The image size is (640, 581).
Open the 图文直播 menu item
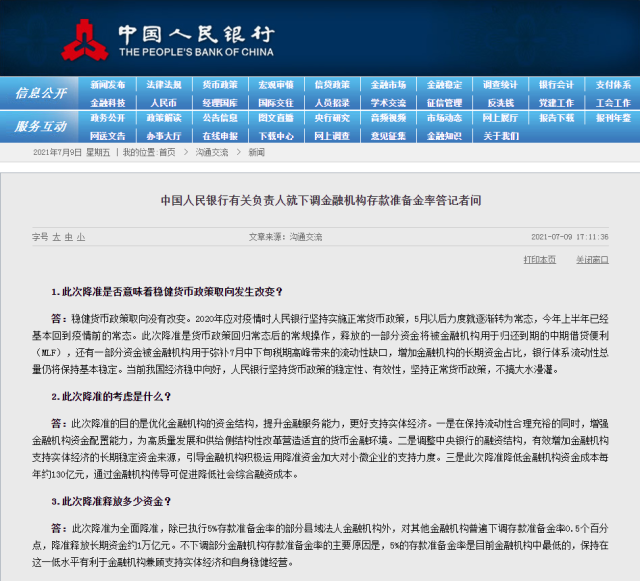(276, 118)
